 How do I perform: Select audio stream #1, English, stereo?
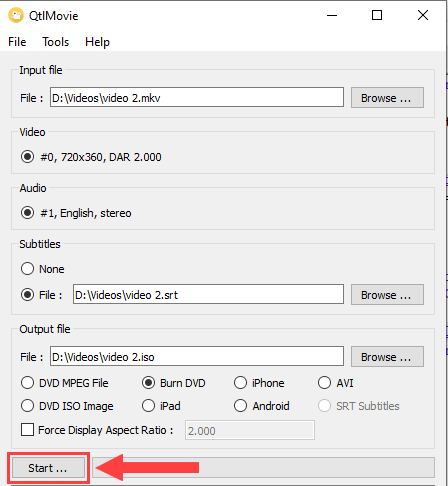[76, 213]
